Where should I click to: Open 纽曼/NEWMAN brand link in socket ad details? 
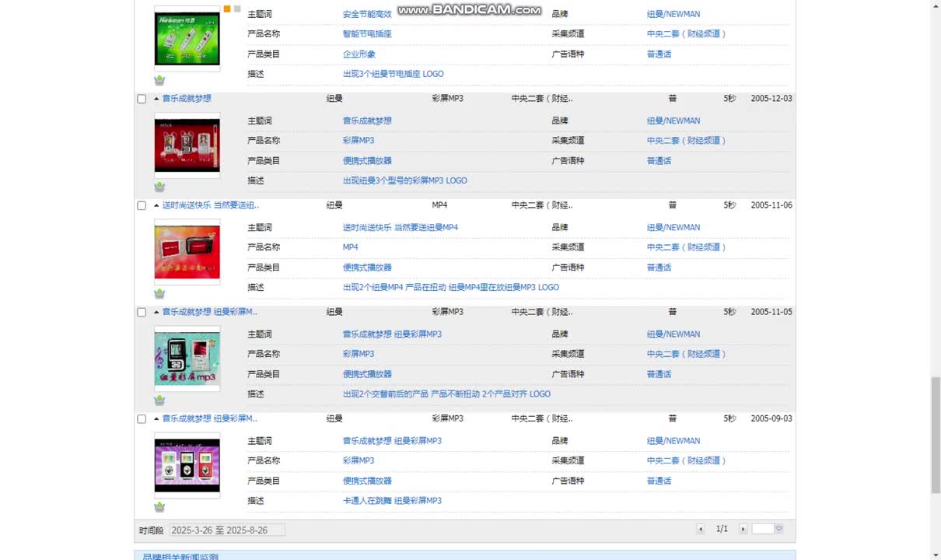pyautogui.click(x=673, y=14)
